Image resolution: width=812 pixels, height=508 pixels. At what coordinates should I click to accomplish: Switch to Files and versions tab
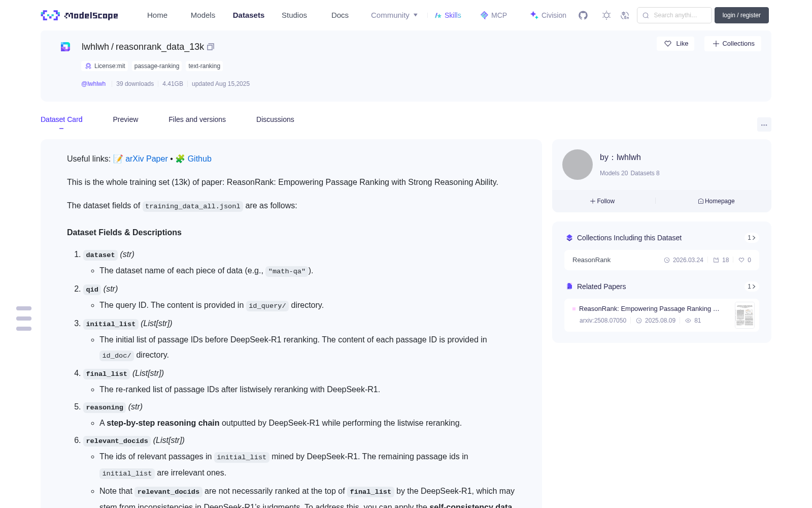[x=197, y=119]
